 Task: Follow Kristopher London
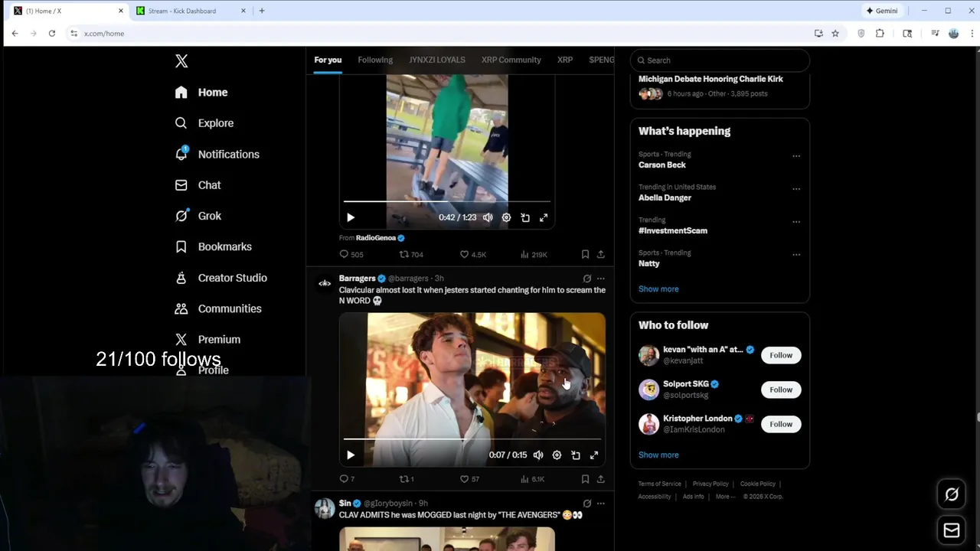[x=781, y=424]
